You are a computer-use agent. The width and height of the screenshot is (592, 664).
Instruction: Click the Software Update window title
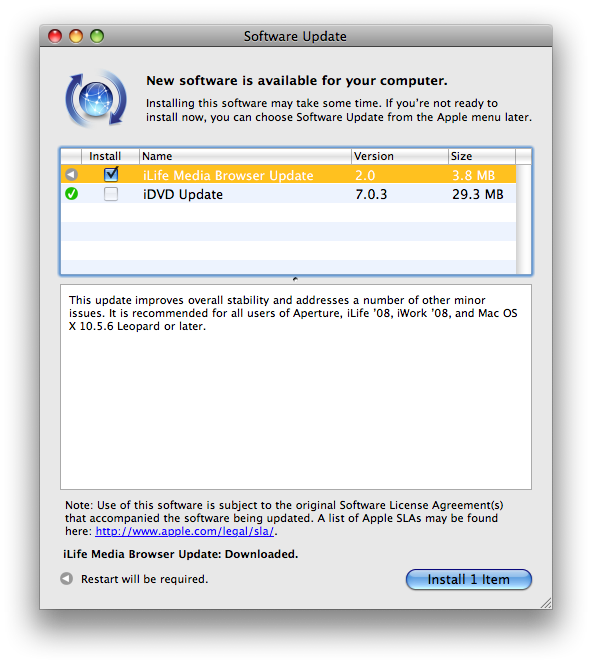tap(295, 36)
